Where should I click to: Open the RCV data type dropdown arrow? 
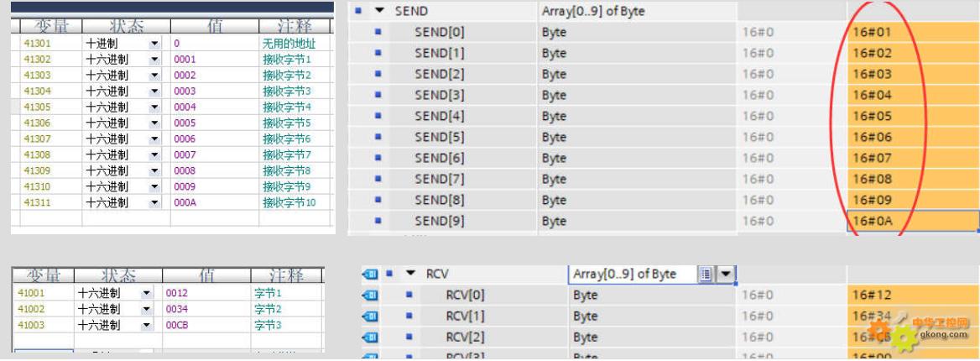point(725,274)
